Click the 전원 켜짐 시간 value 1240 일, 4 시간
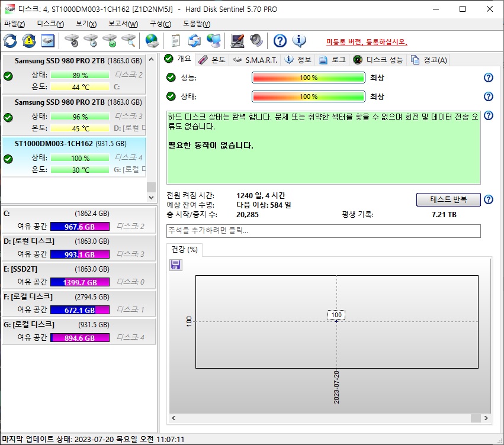 coord(261,195)
